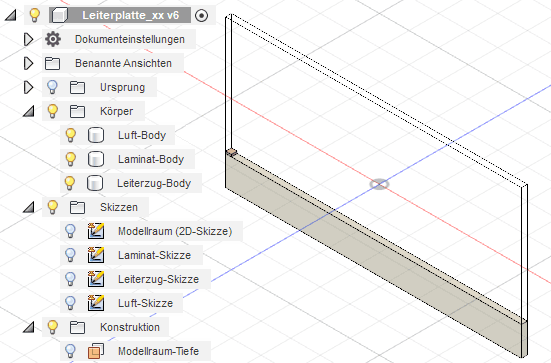Viewport: 551px width, 363px height.
Task: Click the Dokumenteinstellungen gear icon
Action: [53, 39]
